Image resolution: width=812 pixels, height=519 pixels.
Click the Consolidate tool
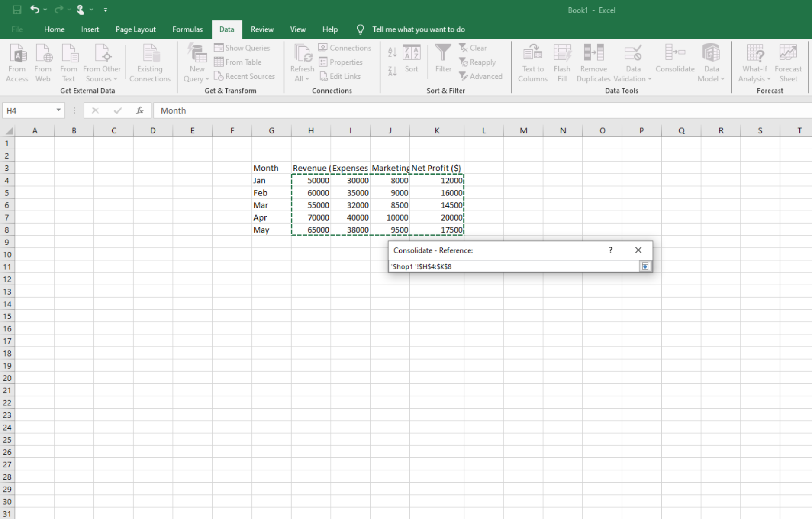675,58
